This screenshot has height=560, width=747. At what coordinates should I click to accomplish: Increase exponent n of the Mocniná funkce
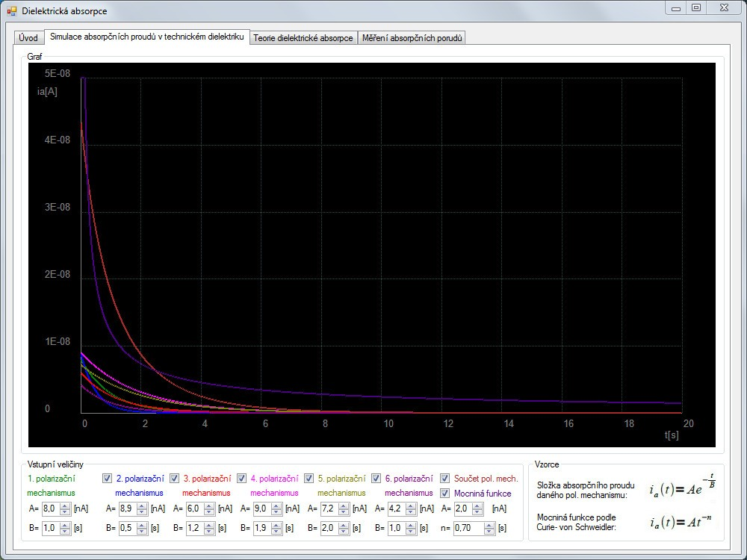(489, 525)
